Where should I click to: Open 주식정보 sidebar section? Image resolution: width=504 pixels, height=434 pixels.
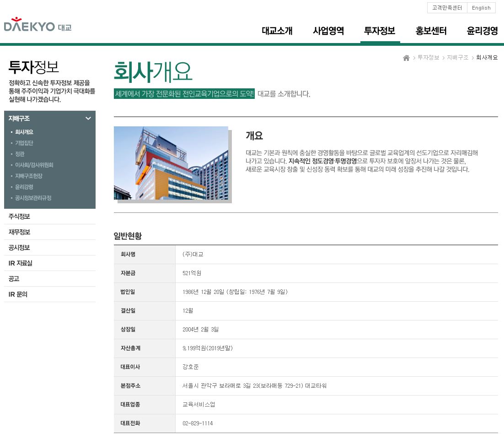(x=50, y=217)
